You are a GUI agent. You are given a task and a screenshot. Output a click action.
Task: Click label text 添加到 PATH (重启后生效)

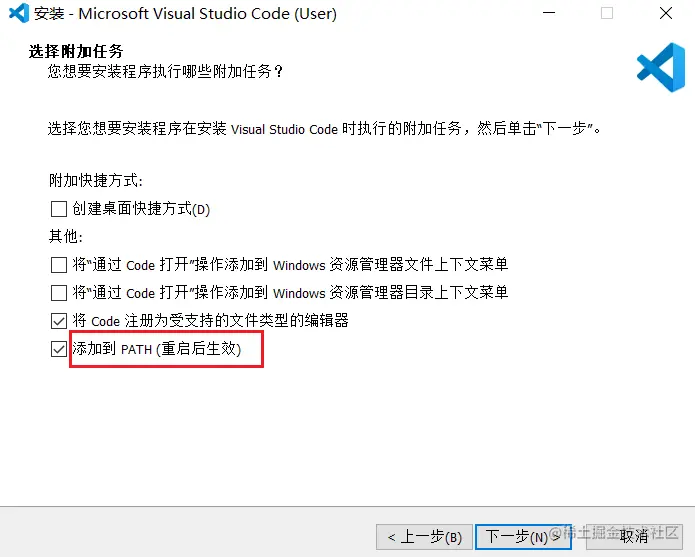(x=157, y=349)
